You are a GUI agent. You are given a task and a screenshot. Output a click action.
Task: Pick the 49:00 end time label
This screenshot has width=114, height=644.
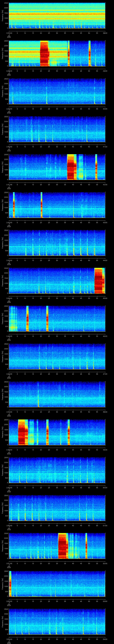105,450
